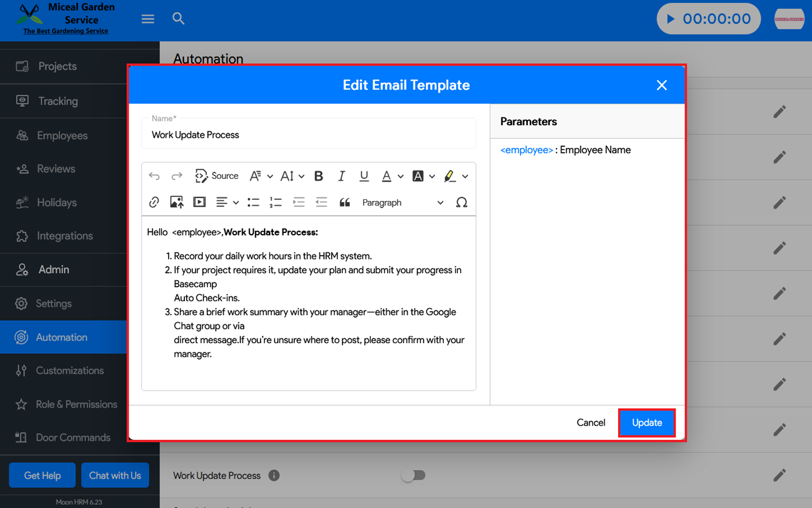
Task: Toggle Source editing mode
Action: tap(217, 176)
